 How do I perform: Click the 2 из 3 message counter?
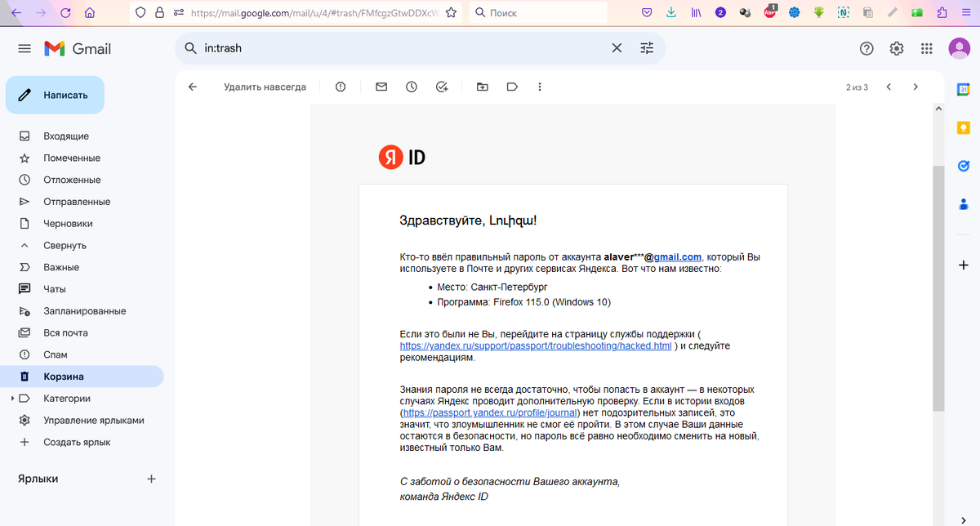[x=857, y=87]
